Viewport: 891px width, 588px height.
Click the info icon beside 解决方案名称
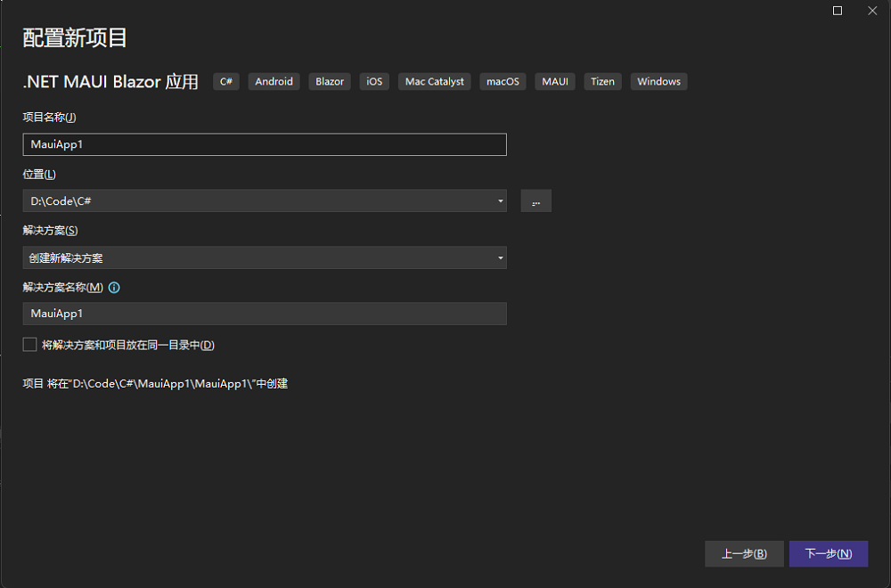(114, 288)
